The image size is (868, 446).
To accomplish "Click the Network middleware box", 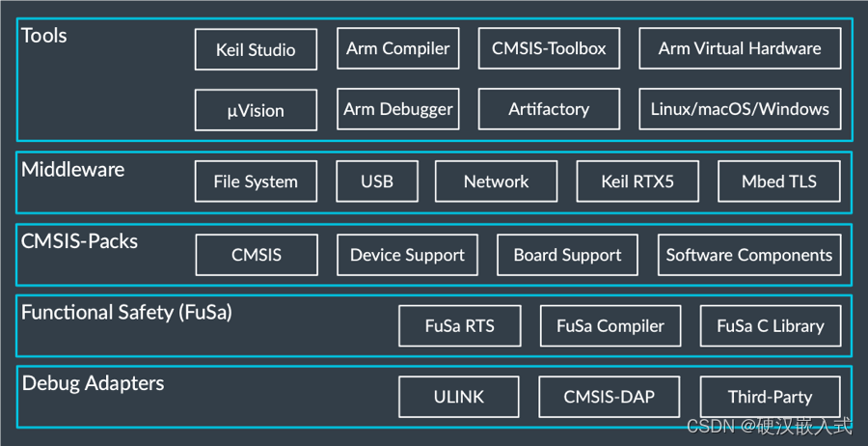I will (x=496, y=181).
